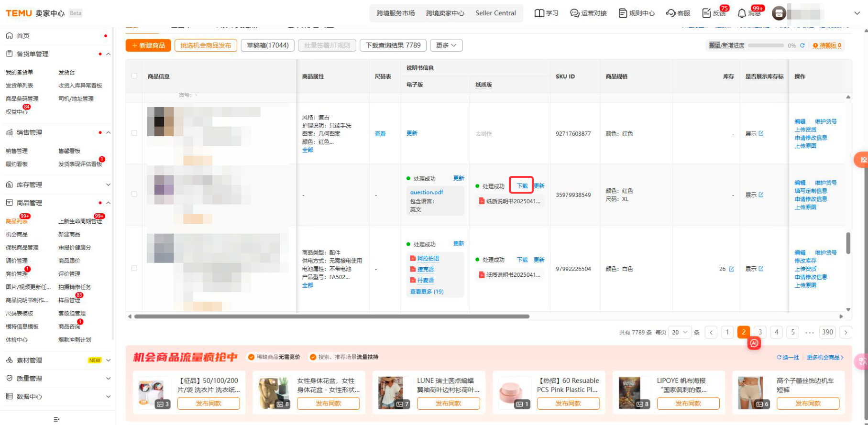Click 下载 link for paper manual

[522, 185]
